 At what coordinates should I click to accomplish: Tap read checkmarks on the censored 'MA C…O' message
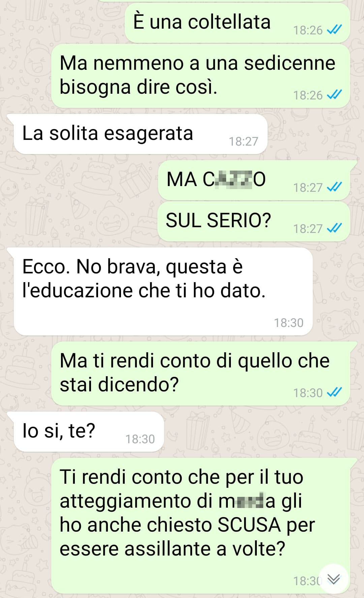point(334,187)
